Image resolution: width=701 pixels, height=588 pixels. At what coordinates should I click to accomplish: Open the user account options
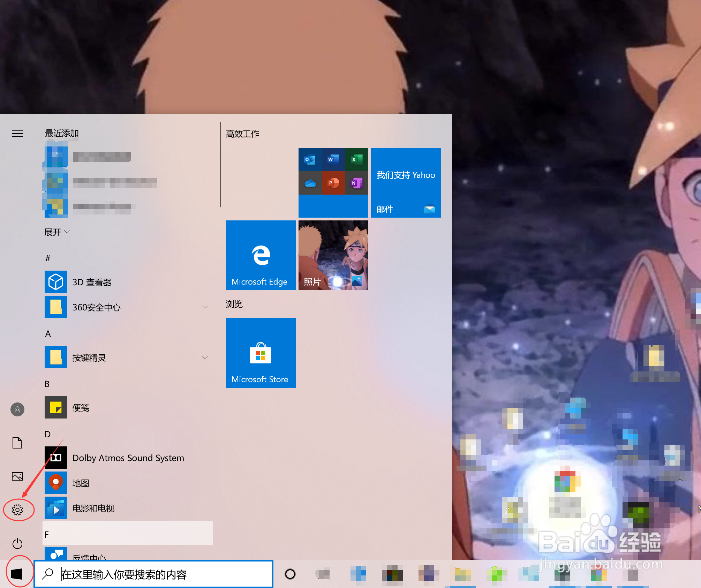click(17, 410)
